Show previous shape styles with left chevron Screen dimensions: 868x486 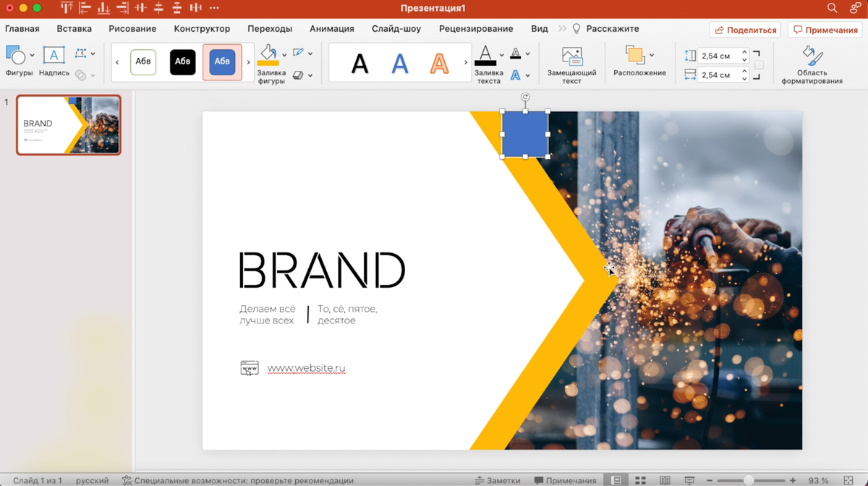(117, 62)
